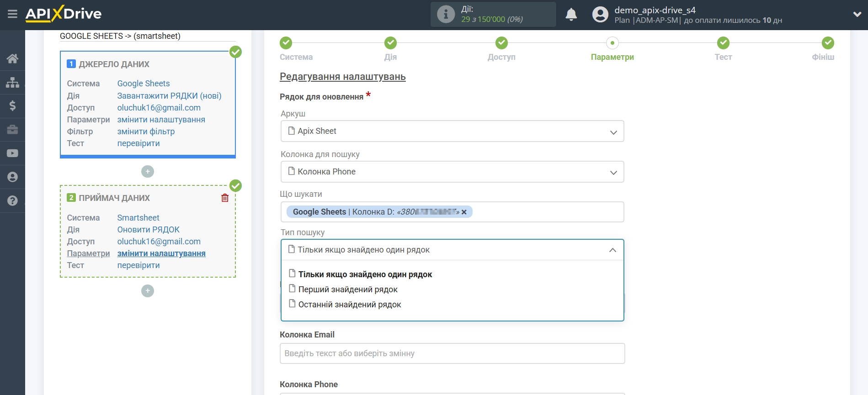868x395 pixels.
Task: Click змінити фільтр link
Action: coord(146,132)
